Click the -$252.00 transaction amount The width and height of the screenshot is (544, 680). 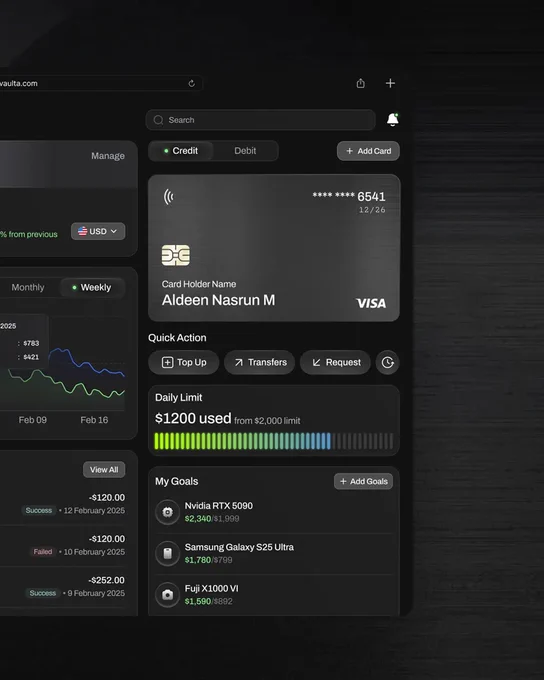(107, 580)
